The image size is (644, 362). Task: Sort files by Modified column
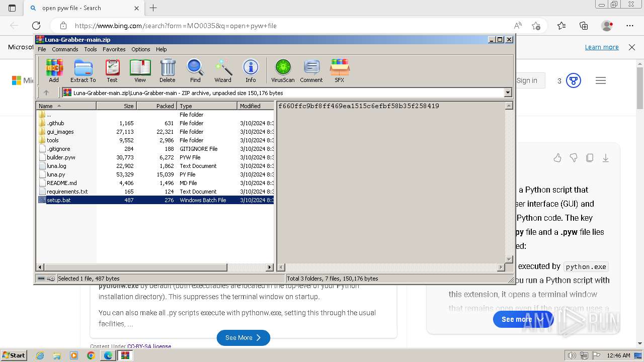256,106
